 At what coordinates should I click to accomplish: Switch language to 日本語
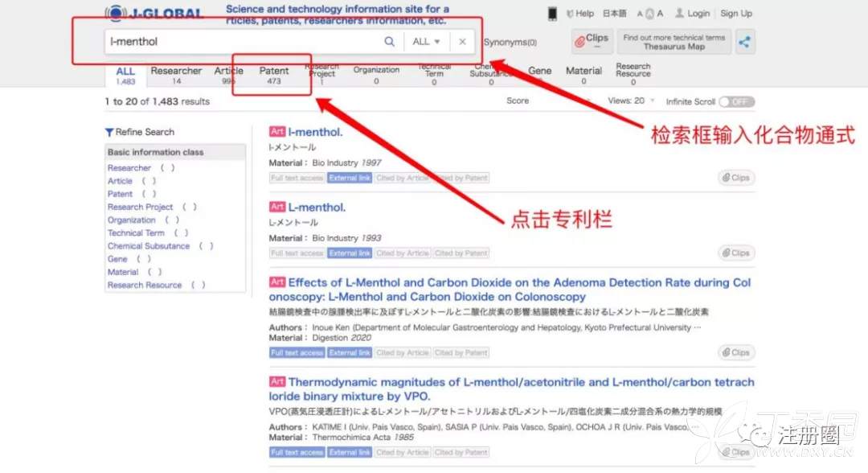coord(614,14)
